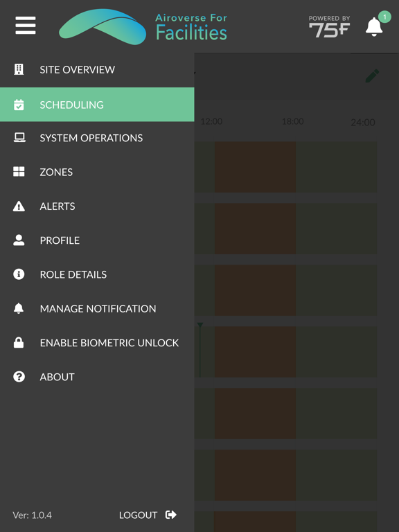The image size is (399, 532).
Task: Go to the Profile menu entry
Action: pyautogui.click(x=97, y=240)
